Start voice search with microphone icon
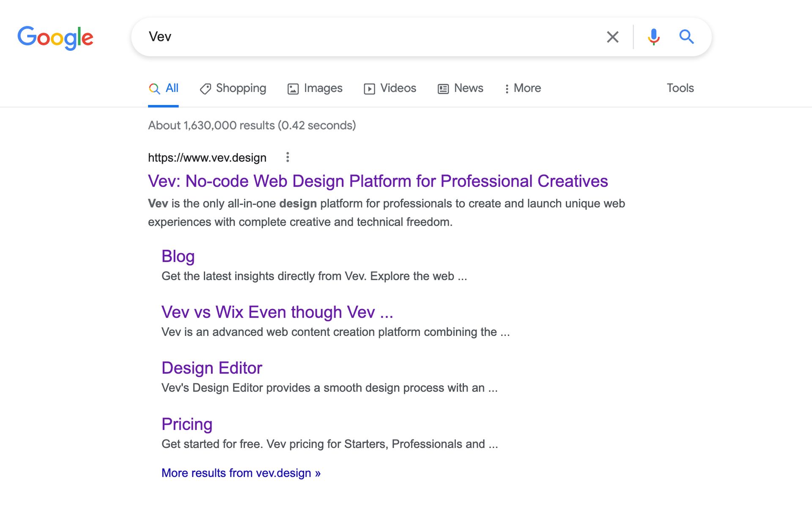812x508 pixels. (653, 37)
